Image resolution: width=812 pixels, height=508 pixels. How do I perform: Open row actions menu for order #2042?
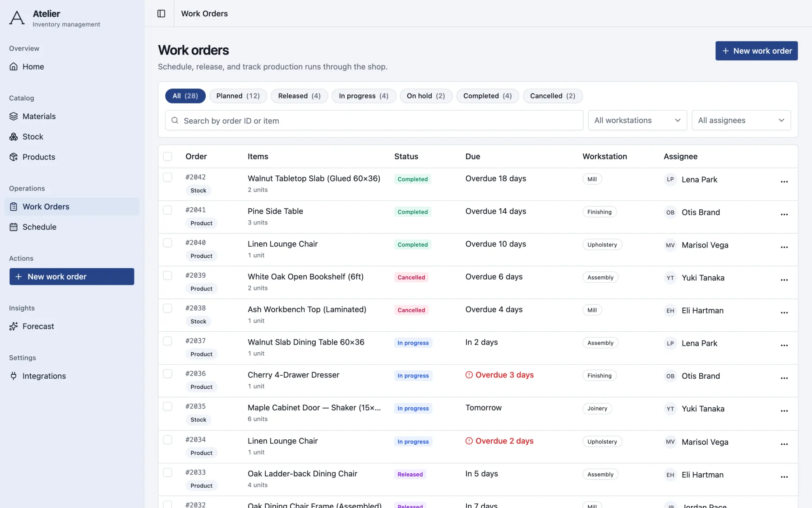[x=784, y=182]
